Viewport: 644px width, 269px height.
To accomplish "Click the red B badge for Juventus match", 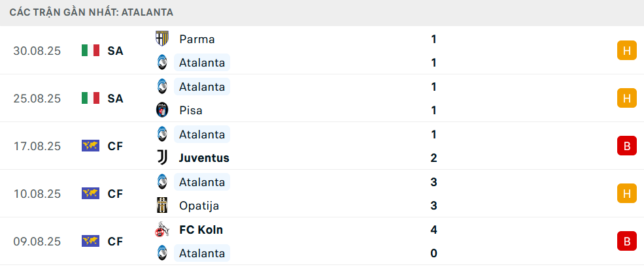I will pyautogui.click(x=626, y=146).
